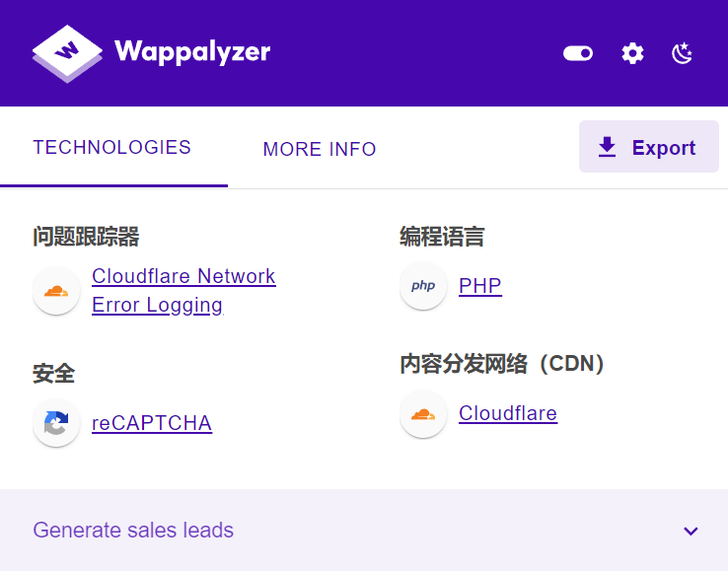Open the reCAPTCHA link
The height and width of the screenshot is (571, 728).
tap(152, 423)
